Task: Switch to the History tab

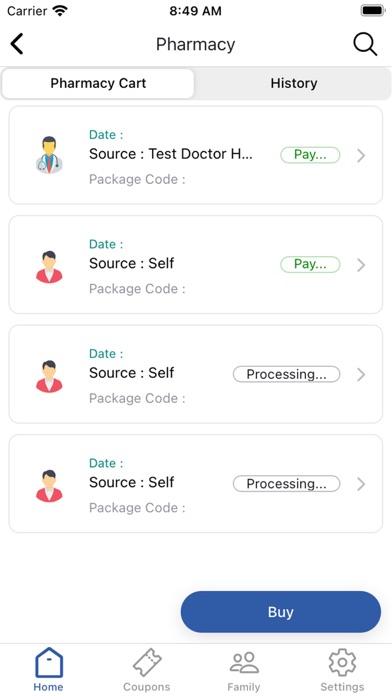Action: point(293,83)
